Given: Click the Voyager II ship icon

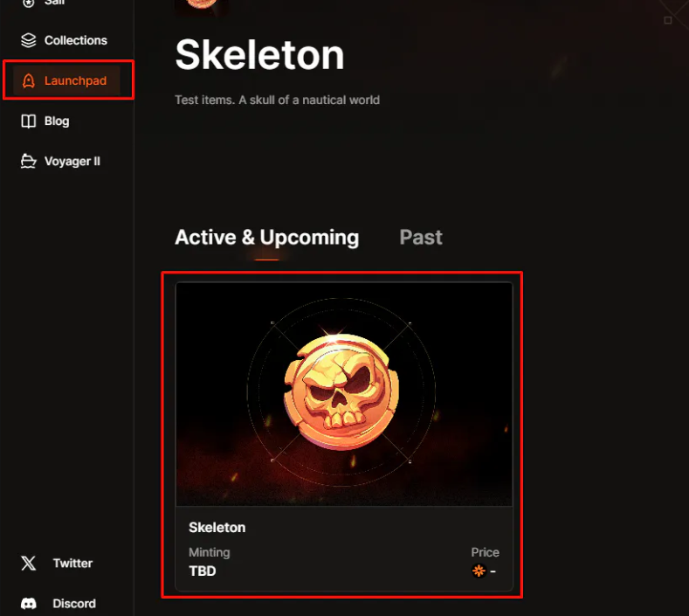Looking at the screenshot, I should (x=29, y=162).
